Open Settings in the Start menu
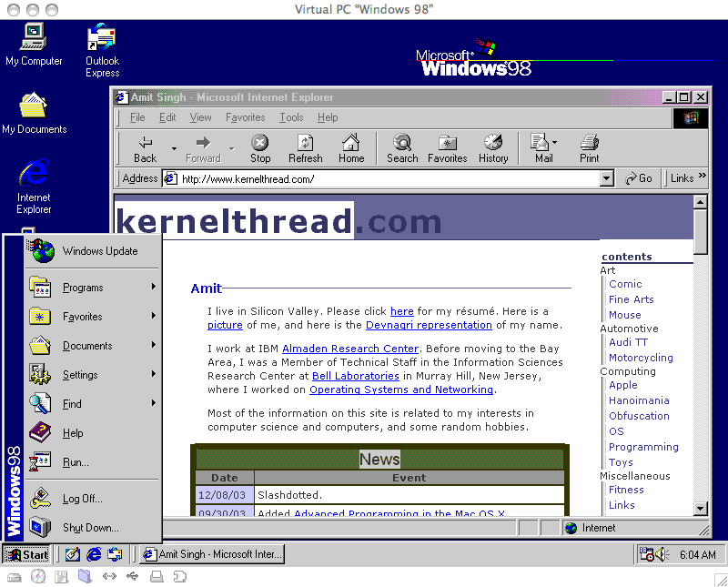This screenshot has width=728, height=587. point(92,374)
